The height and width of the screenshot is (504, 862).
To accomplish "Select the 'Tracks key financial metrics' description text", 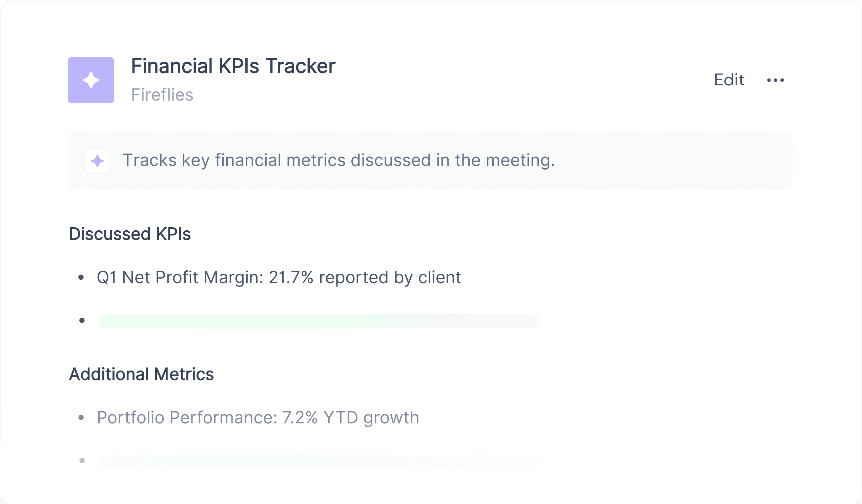I will point(338,160).
